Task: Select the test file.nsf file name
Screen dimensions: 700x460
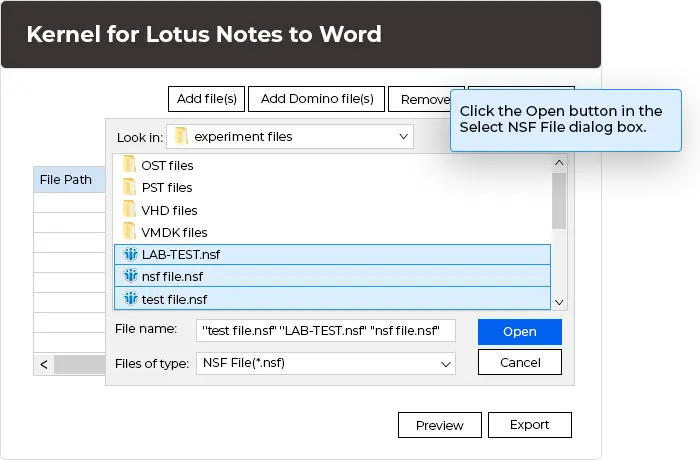Action: point(174,300)
